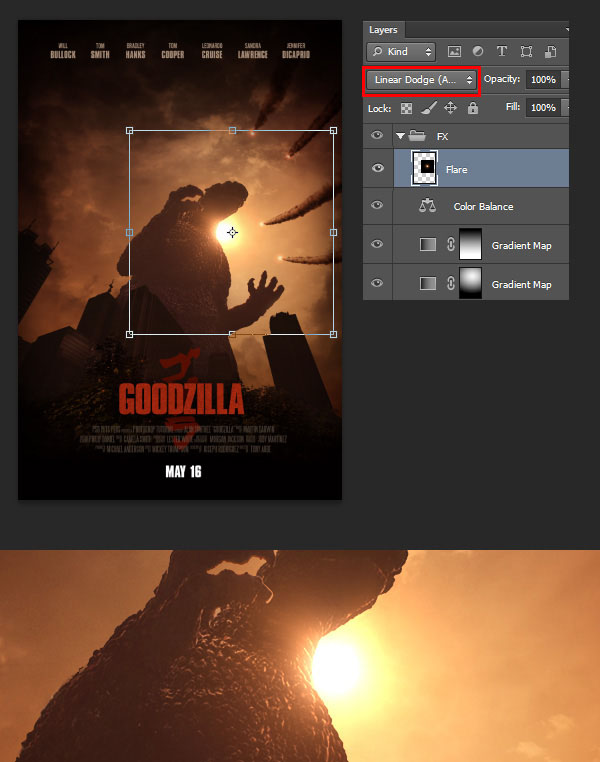Click the lock image pixels brush icon
Image resolution: width=600 pixels, height=762 pixels.
tap(429, 108)
